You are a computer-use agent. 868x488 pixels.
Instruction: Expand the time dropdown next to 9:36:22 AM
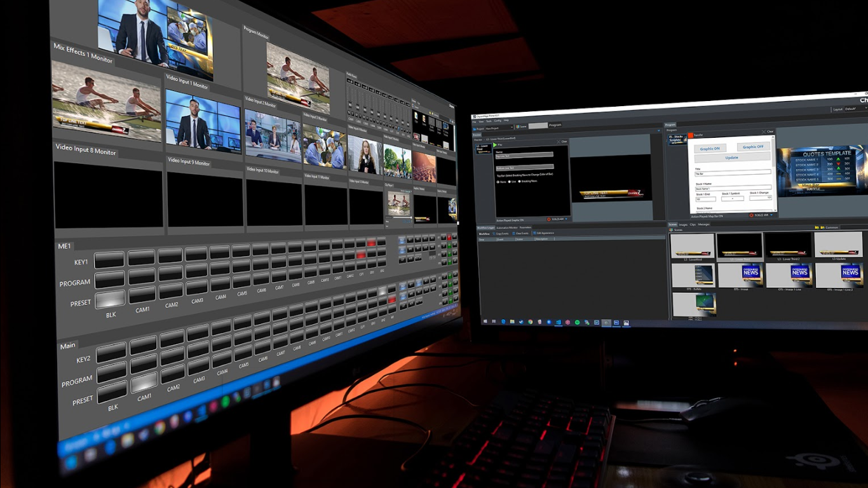coord(771,215)
